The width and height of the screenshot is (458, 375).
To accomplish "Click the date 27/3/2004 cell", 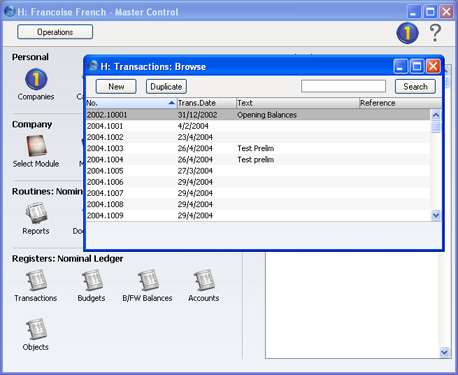I will point(195,171).
